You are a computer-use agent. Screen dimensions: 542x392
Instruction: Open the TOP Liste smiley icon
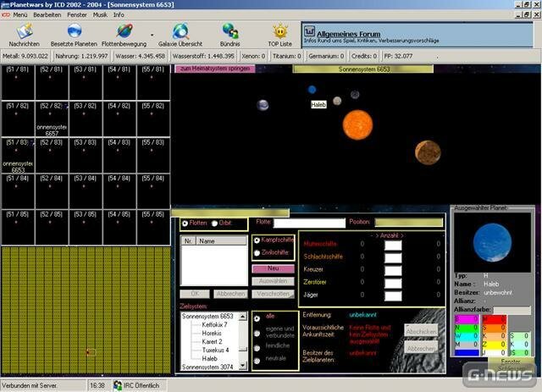(280, 31)
